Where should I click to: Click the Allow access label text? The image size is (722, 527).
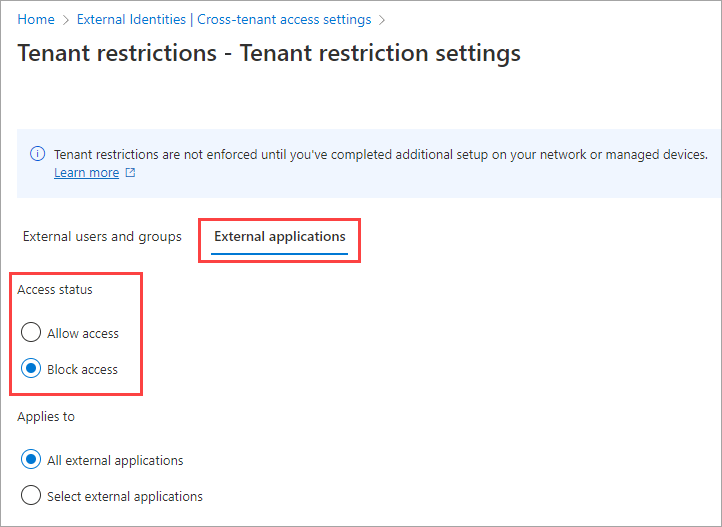pos(83,333)
